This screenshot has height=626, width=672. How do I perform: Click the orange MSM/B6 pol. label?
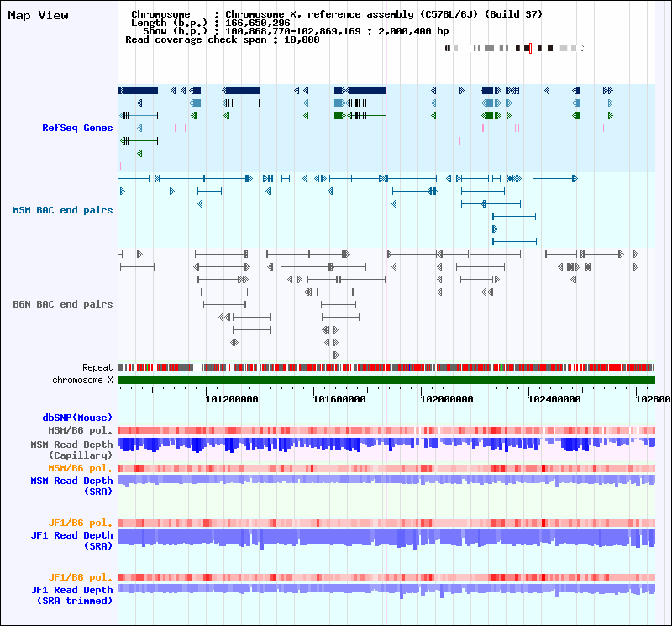tap(80, 468)
